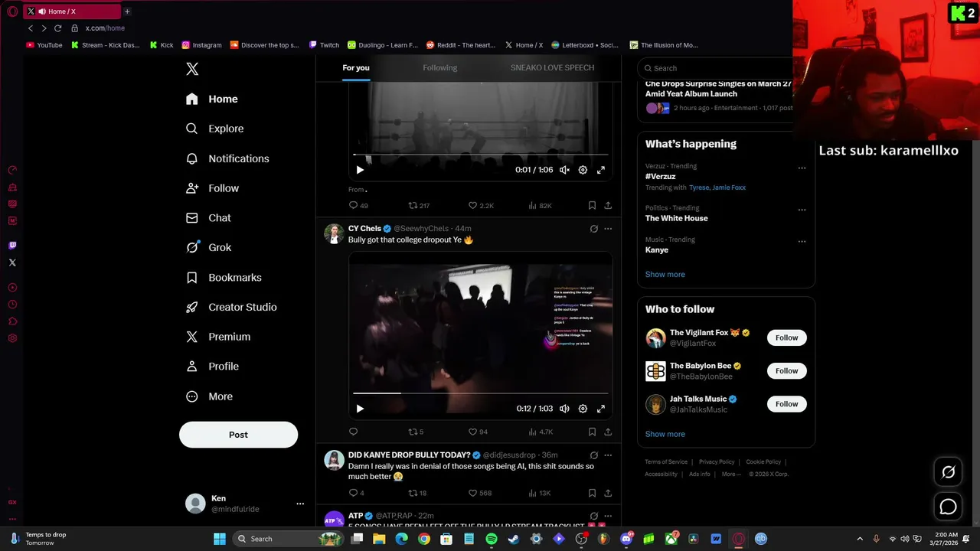Mute the CY Chels video volume
The height and width of the screenshot is (551, 980).
coord(564,409)
